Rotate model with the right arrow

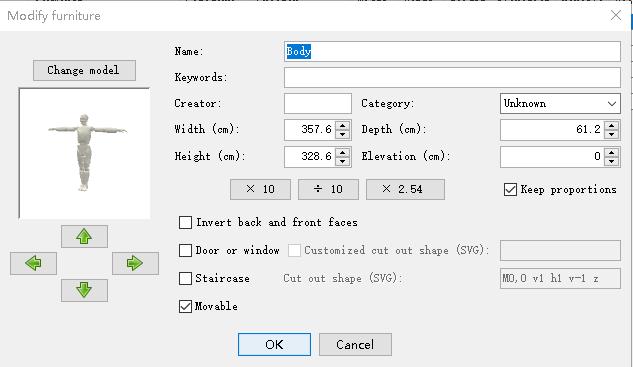click(135, 263)
